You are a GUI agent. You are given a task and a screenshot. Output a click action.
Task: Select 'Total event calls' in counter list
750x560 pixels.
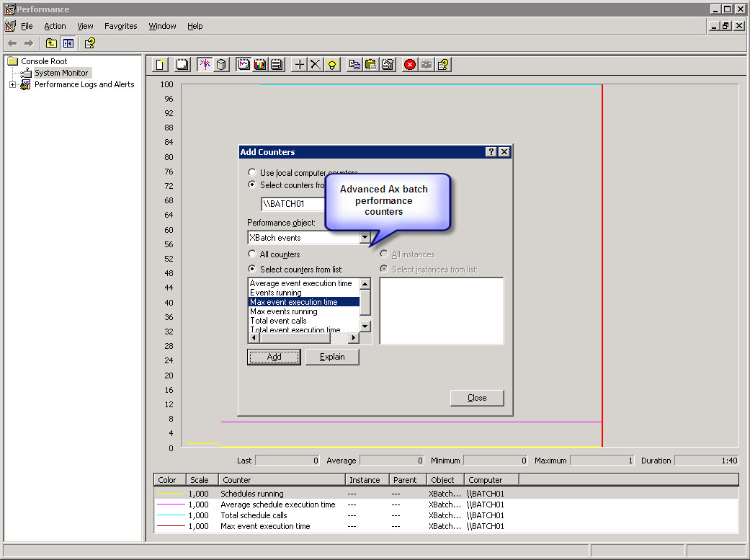click(278, 321)
